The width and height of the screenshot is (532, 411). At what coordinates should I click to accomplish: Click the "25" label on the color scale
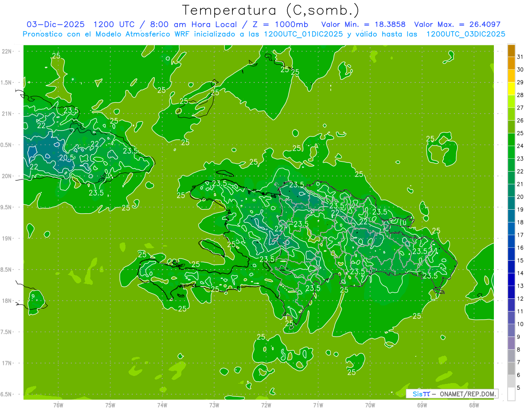tap(520, 133)
